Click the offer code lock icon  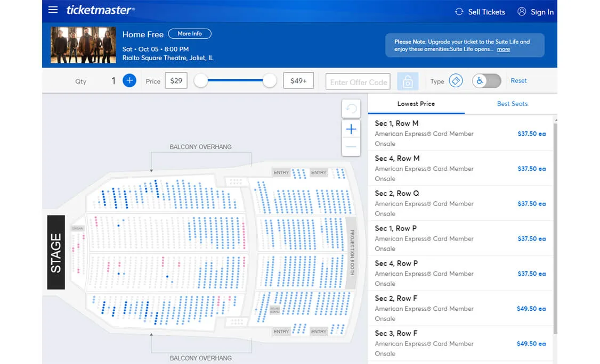(408, 81)
